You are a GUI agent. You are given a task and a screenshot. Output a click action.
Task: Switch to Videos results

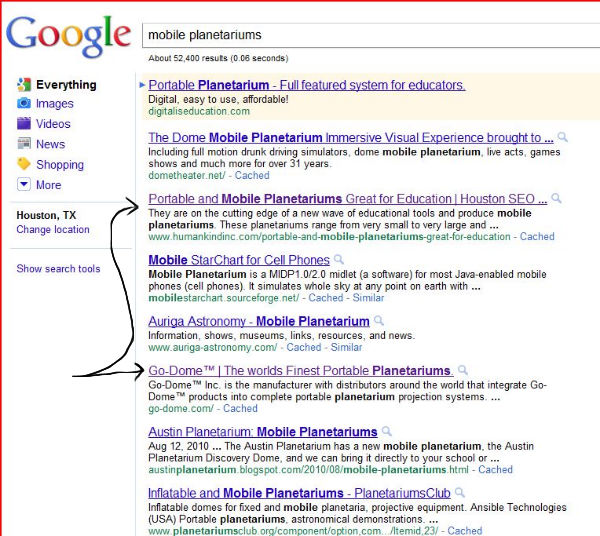[53, 124]
